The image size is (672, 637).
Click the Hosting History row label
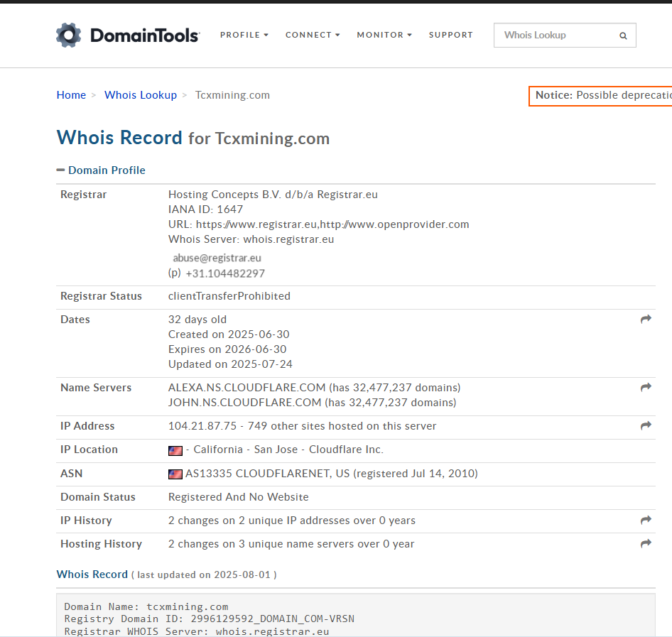coord(101,544)
